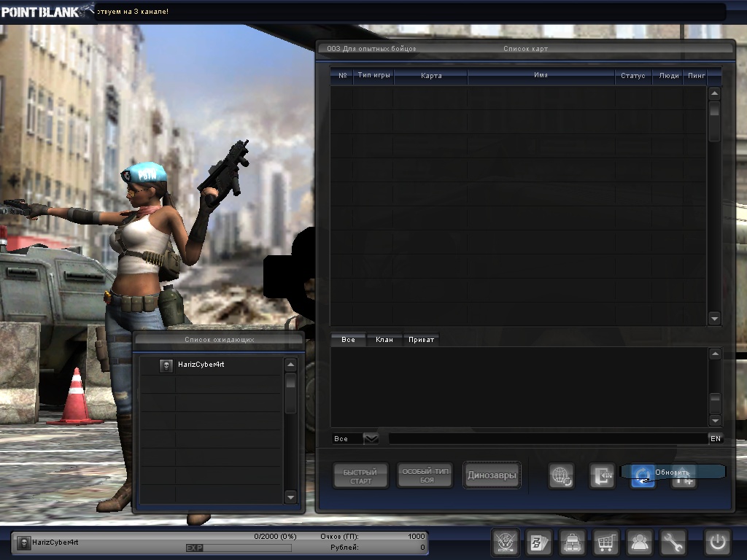The height and width of the screenshot is (560, 747).
Task: Open the backpack inventory icon
Action: (572, 542)
